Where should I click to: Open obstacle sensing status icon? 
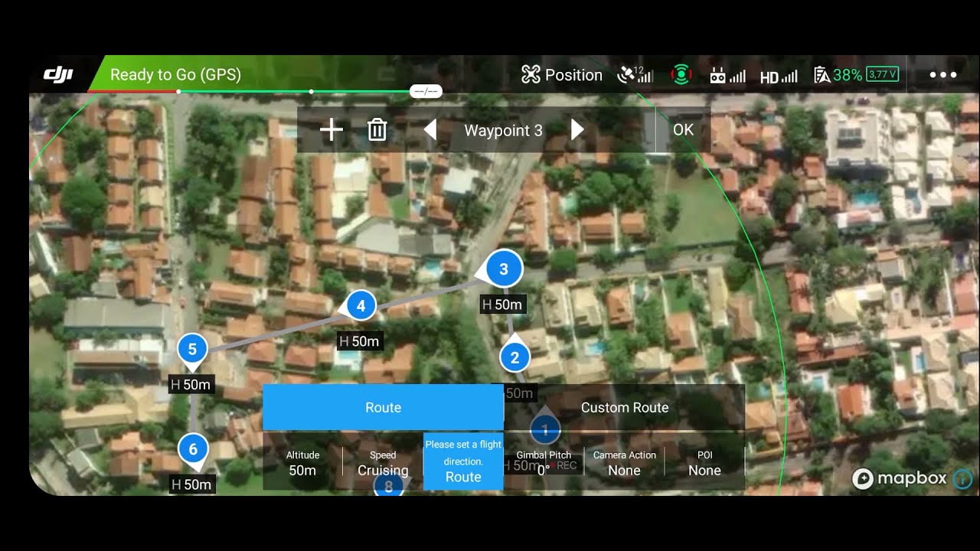[x=681, y=74]
